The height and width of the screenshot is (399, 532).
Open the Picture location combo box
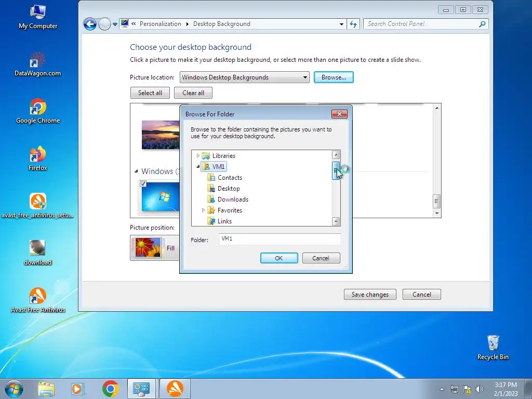[x=244, y=77]
